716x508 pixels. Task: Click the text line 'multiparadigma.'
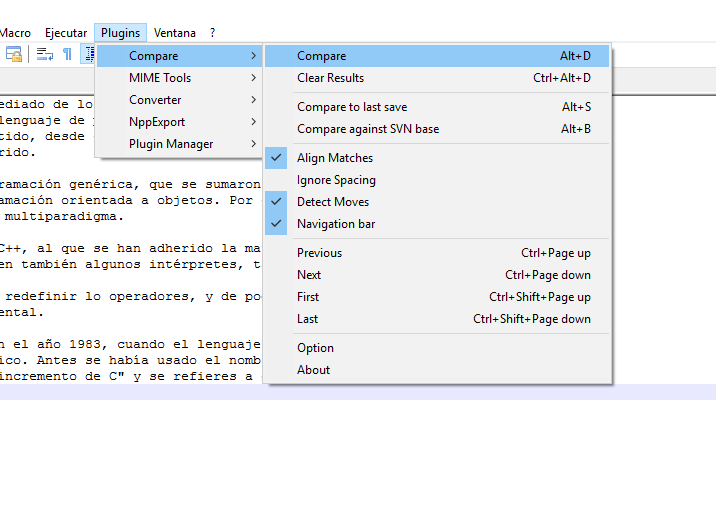[64, 216]
